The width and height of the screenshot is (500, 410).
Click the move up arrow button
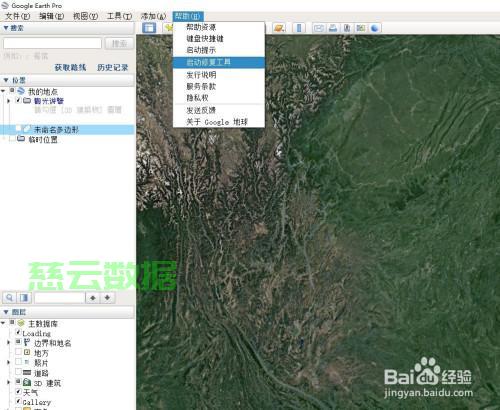tap(93, 298)
